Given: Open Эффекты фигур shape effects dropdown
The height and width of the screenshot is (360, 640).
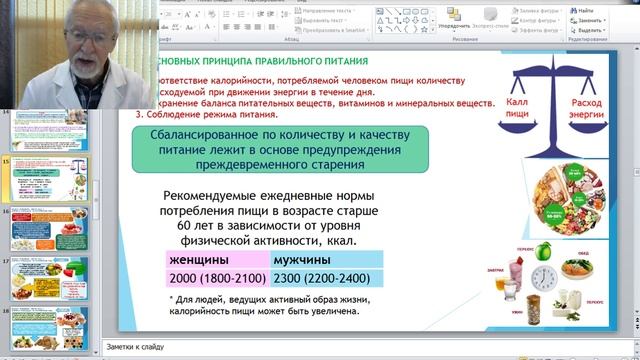Looking at the screenshot, I should click(537, 30).
